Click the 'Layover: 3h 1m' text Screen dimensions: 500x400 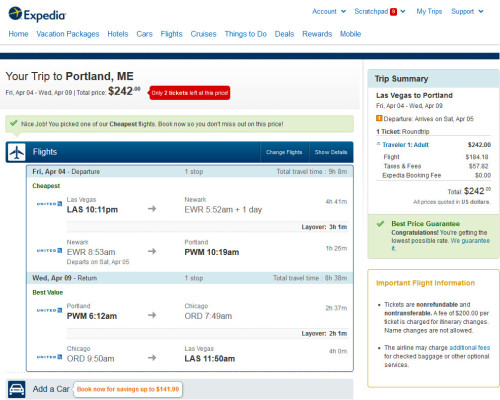pos(324,227)
